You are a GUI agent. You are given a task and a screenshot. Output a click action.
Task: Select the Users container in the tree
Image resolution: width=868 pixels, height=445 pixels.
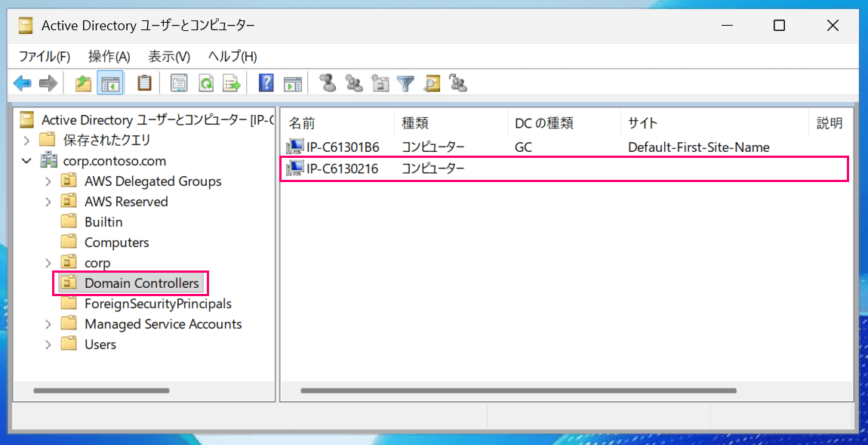coord(100,345)
